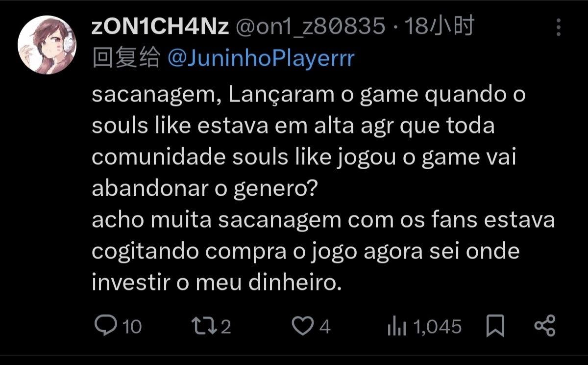Click the reply speech bubble icon
The image size is (588, 365).
105,326
